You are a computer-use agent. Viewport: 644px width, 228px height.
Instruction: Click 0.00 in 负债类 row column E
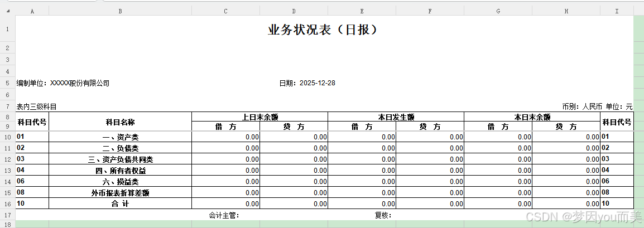tap(362, 148)
